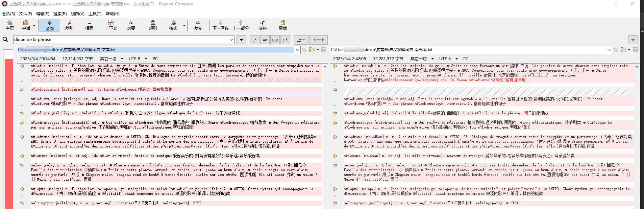This screenshot has width=644, height=209.
Task: Toggle Aa case-sensitive search
Action: click(x=265, y=40)
